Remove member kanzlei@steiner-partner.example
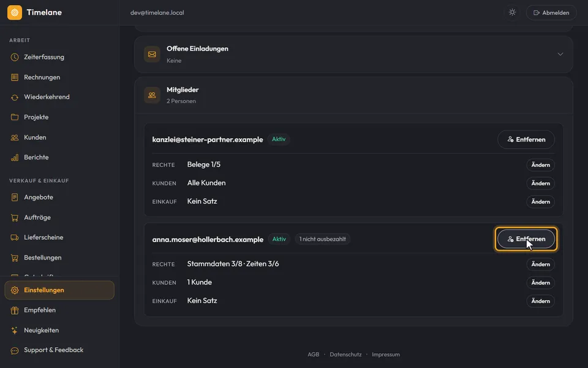588x368 pixels. 526,139
